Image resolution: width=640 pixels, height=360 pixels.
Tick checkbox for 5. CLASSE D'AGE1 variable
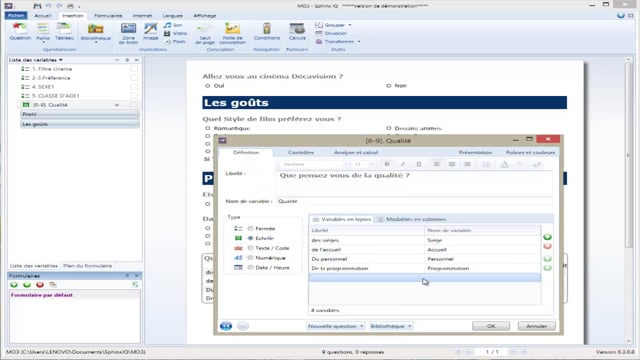pos(133,96)
